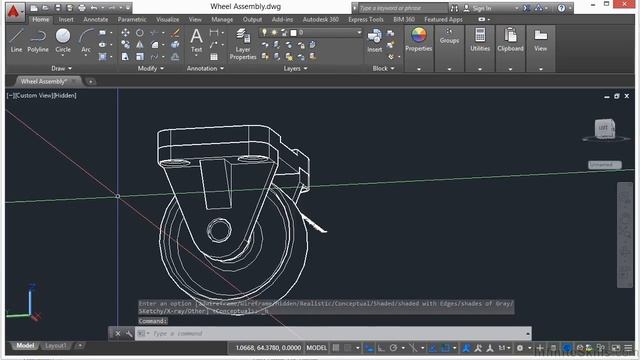Toggle the layer on/off lightbulb icon
Screen dimensions: 640x360
[x=264, y=33]
